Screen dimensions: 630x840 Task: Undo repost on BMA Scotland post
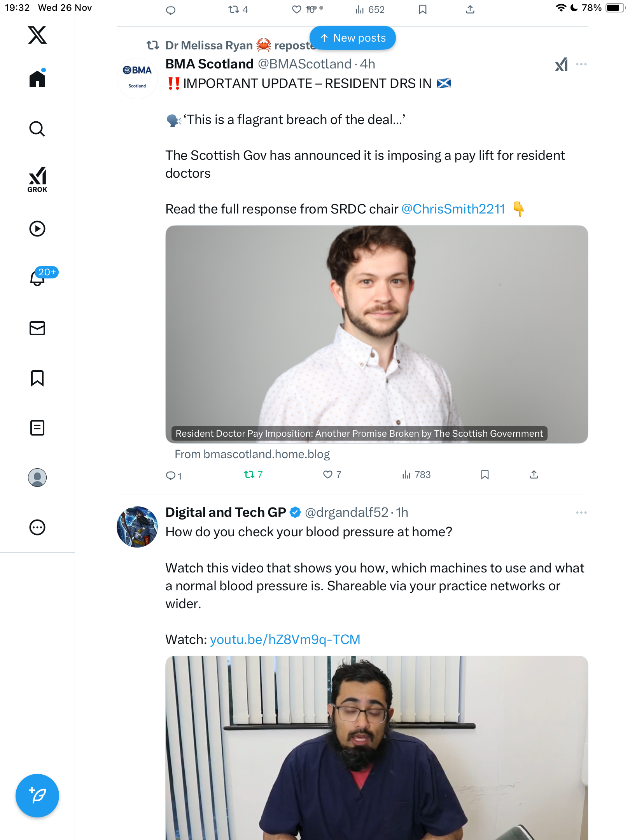[x=249, y=474]
